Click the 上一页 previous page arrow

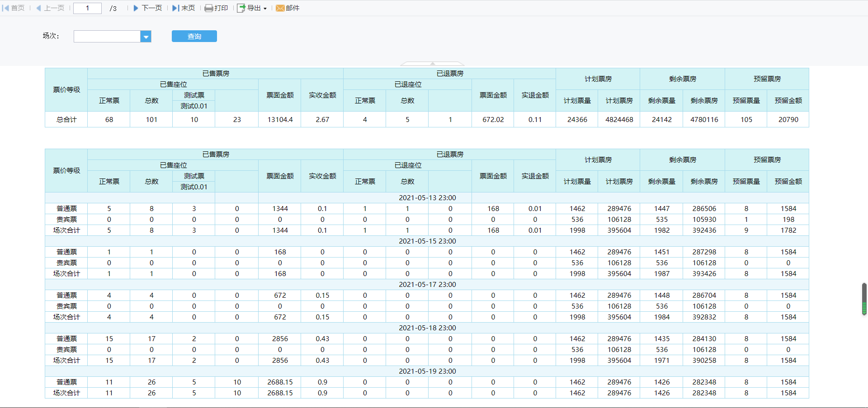(39, 8)
